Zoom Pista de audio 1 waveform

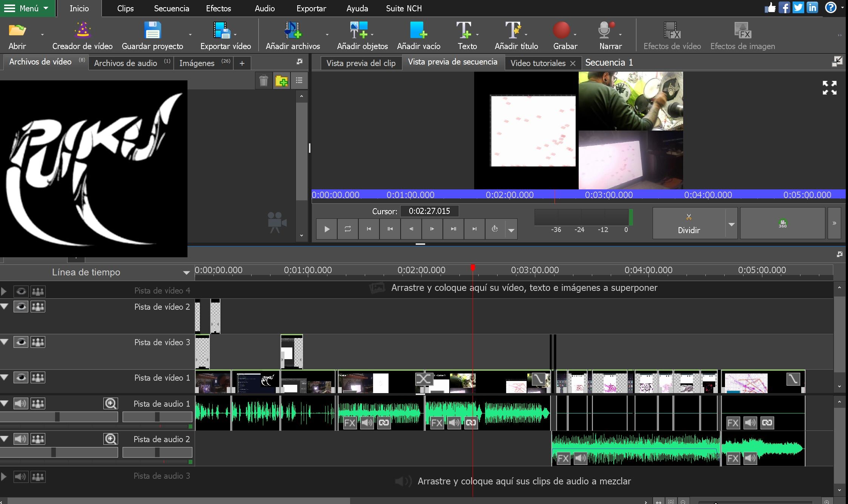(111, 404)
